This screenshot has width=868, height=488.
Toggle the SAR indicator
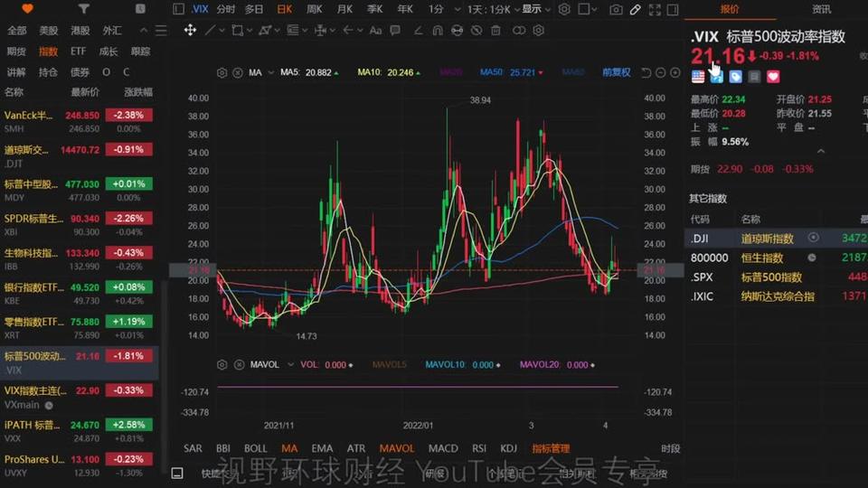[193, 448]
